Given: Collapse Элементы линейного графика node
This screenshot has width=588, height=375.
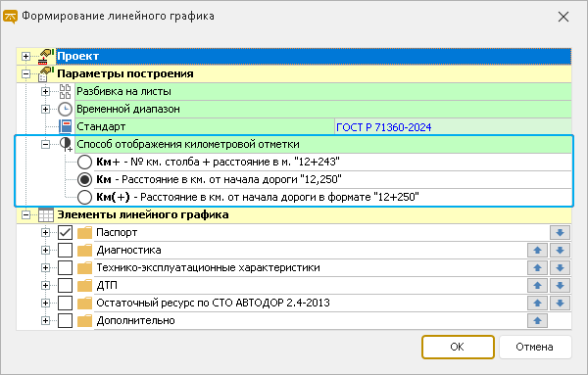Looking at the screenshot, I should click(25, 215).
